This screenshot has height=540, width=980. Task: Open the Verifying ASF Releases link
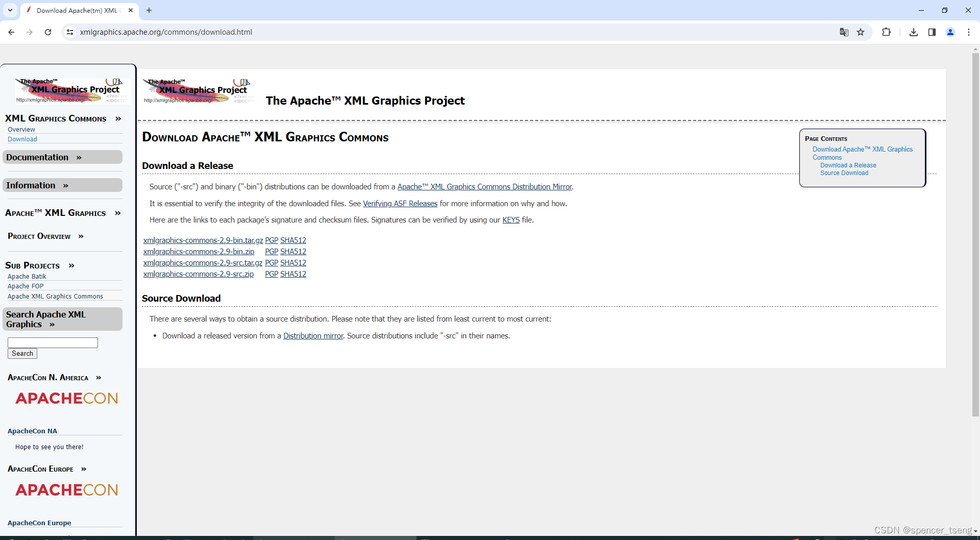tap(400, 203)
